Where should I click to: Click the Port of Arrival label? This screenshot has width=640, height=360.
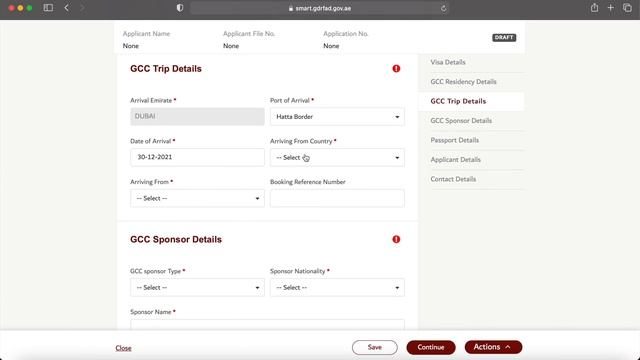[x=290, y=100]
